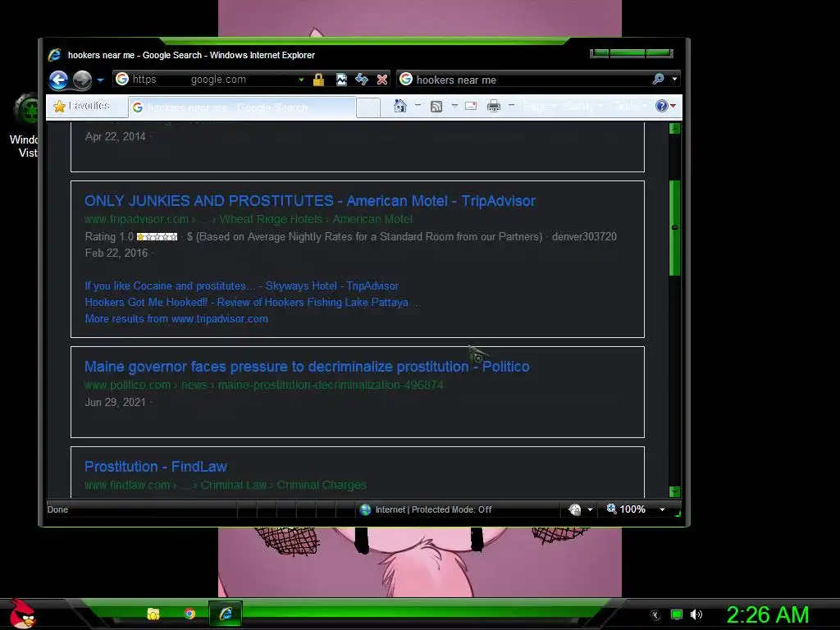The image size is (840, 630).
Task: Expand the Home button dropdown arrow
Action: [418, 106]
